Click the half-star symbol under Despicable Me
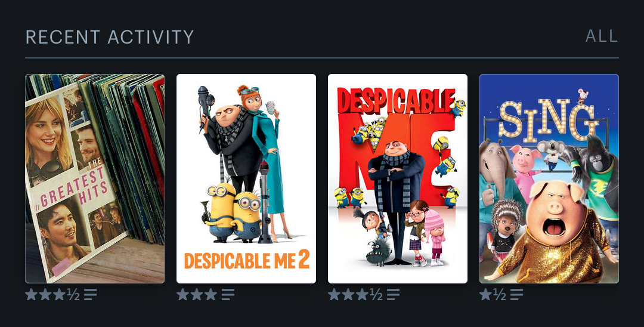The width and height of the screenshot is (644, 327). click(x=376, y=294)
